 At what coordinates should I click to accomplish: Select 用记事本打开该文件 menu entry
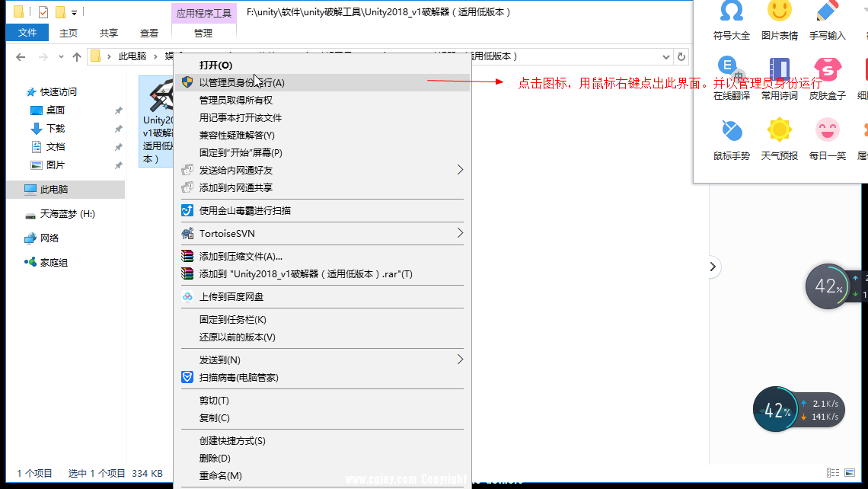pos(322,117)
